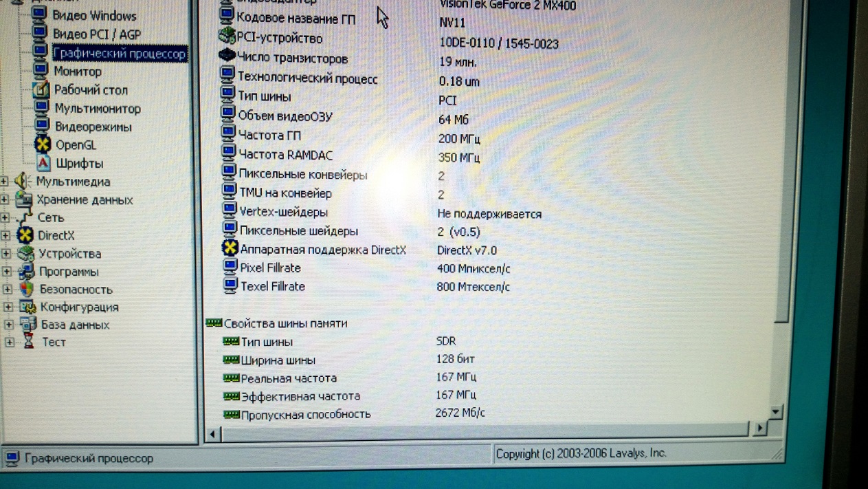
Task: Click the PCI-устройство row icon
Action: tap(227, 36)
